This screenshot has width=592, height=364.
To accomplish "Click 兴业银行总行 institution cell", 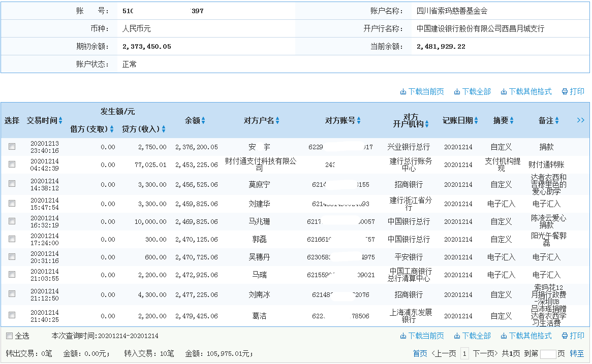I will (409, 147).
